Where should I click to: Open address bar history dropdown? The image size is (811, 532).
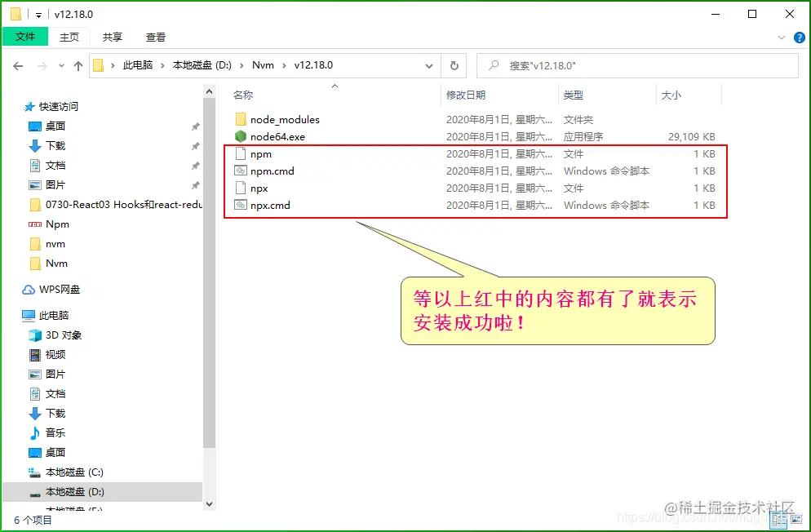429,65
